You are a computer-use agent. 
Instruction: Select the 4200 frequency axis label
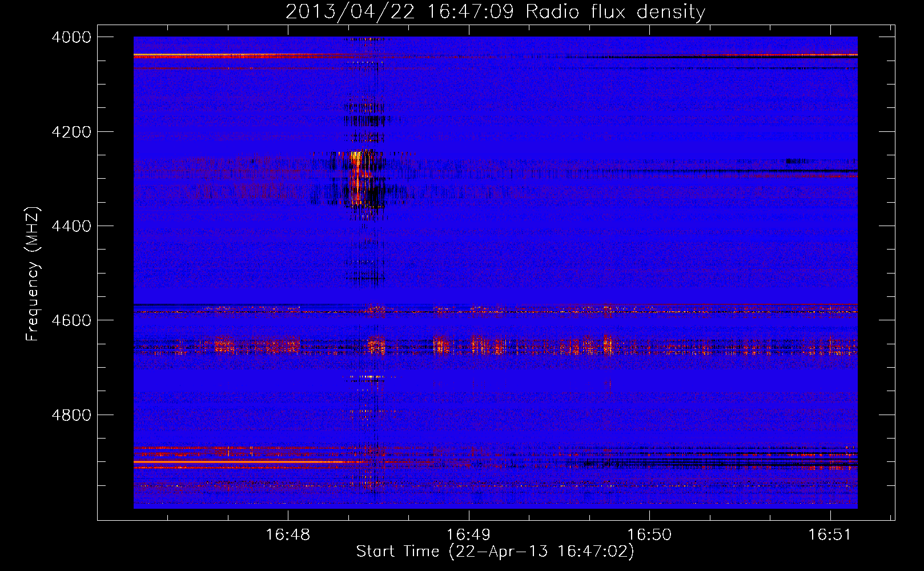pyautogui.click(x=71, y=132)
